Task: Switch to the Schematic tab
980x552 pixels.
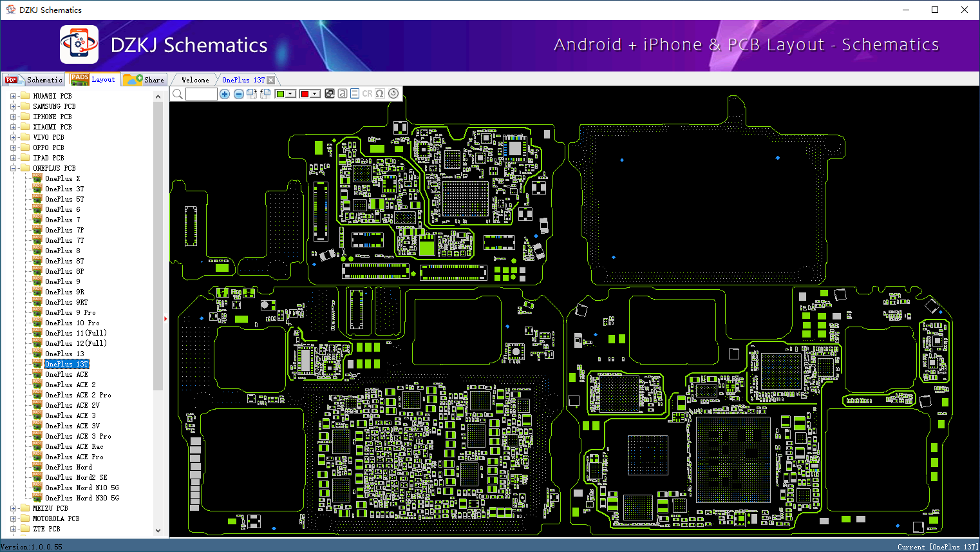Action: click(33, 80)
